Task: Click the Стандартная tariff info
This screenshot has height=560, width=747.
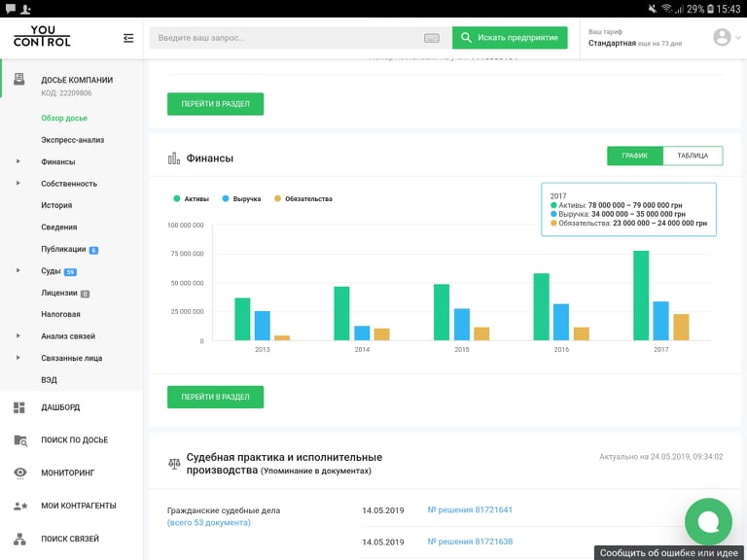Action: point(635,43)
